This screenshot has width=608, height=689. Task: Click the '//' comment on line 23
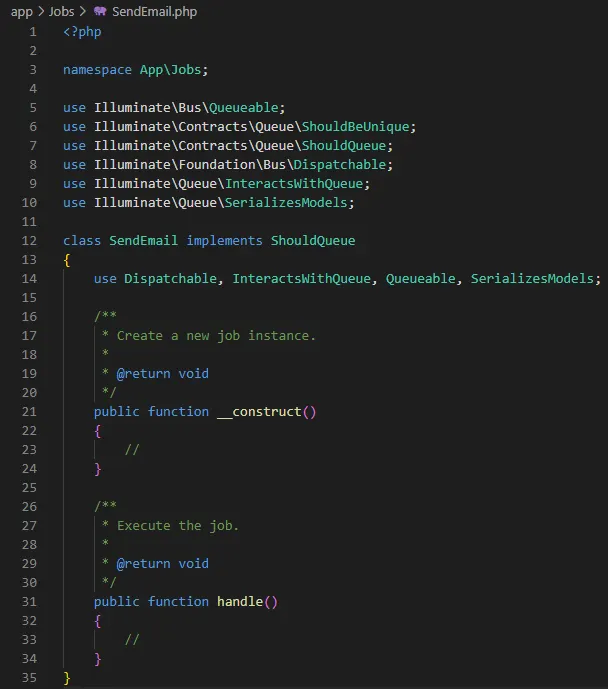132,450
